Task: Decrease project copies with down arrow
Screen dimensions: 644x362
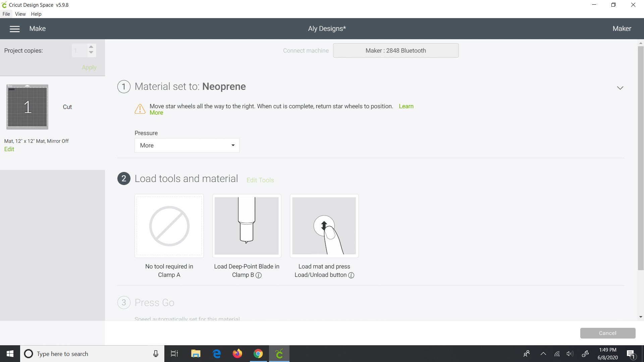Action: [x=91, y=53]
